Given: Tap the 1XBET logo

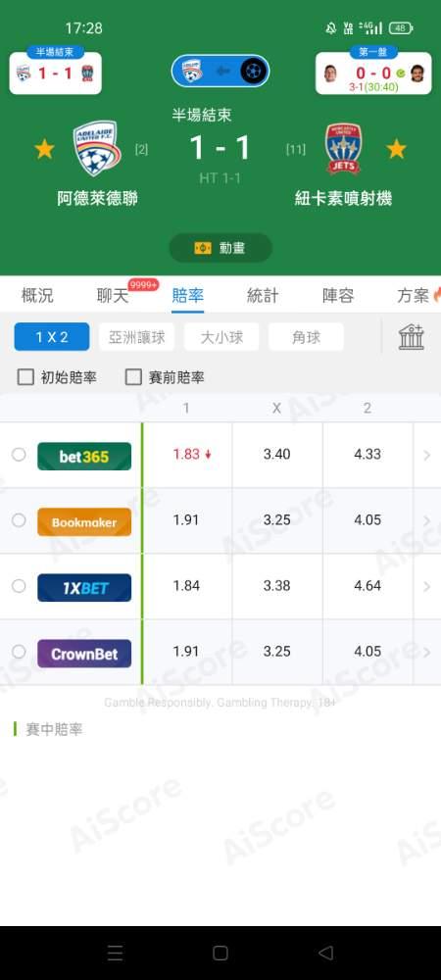Looking at the screenshot, I should pyautogui.click(x=84, y=587).
